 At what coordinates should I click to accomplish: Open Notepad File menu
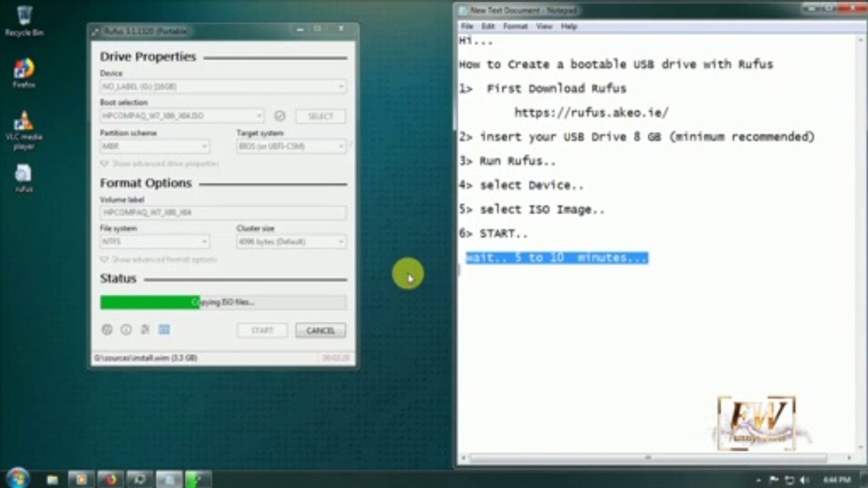467,26
